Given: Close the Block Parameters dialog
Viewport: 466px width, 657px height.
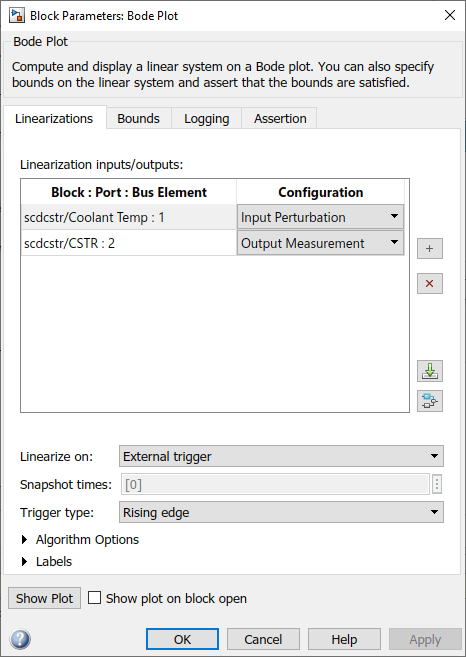Looking at the screenshot, I should click(450, 16).
